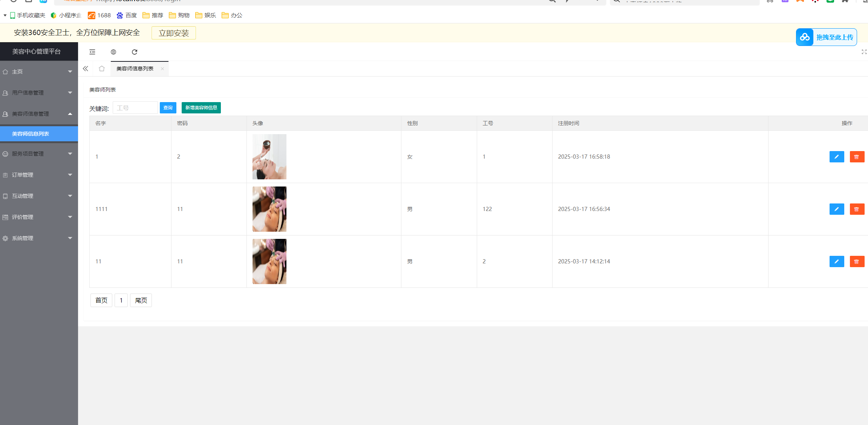This screenshot has width=868, height=425.
Task: Edit the beautician row with 工号 122
Action: click(x=836, y=209)
